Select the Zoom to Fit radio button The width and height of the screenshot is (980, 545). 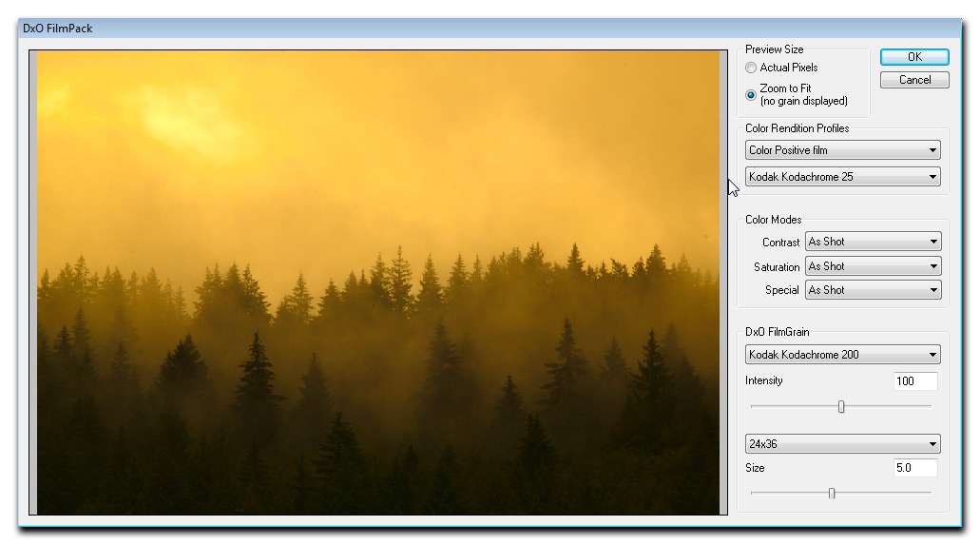(x=751, y=95)
